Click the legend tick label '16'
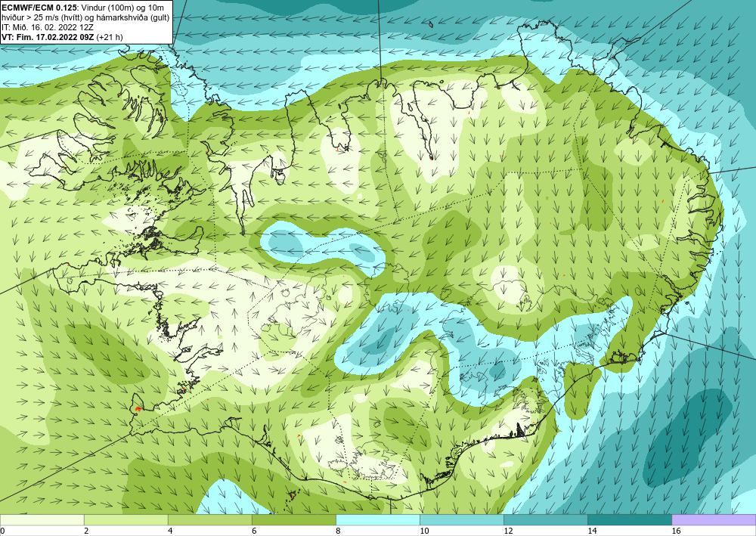756x536 pixels. pyautogui.click(x=676, y=531)
